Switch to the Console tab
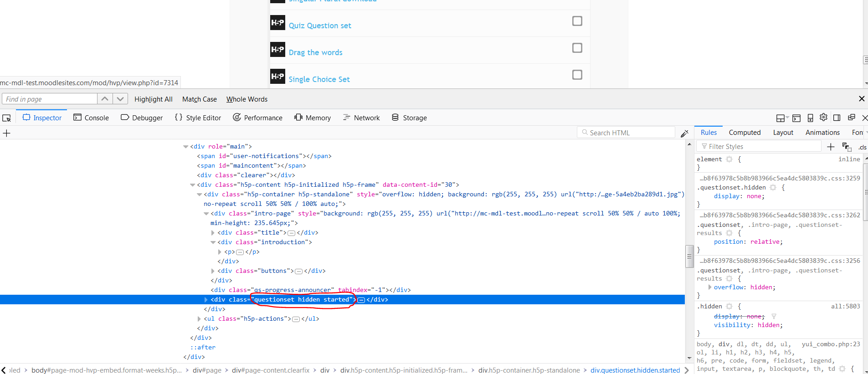 point(91,118)
